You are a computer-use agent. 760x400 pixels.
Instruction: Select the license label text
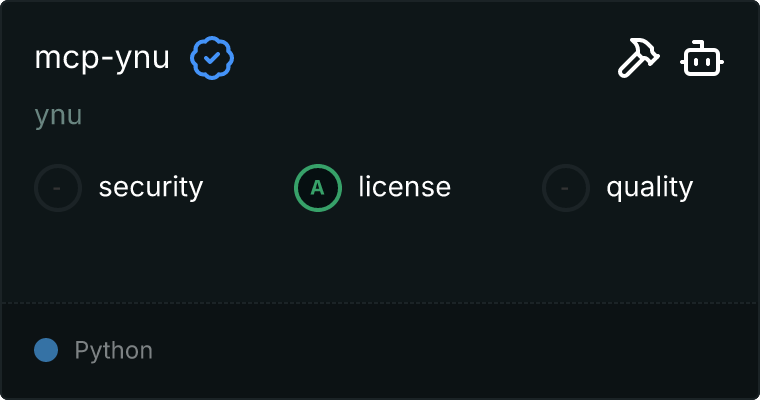[404, 187]
